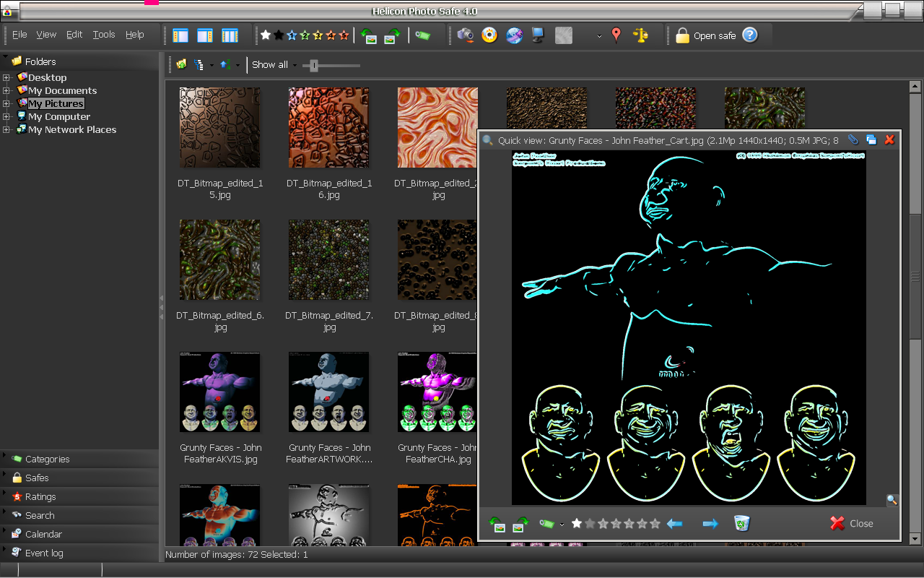Rotate image left from main toolbar

coord(369,35)
